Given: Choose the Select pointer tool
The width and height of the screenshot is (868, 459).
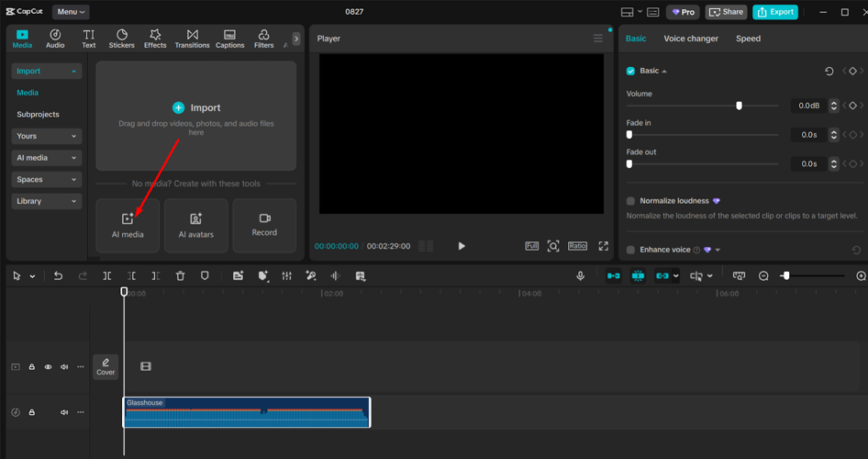Looking at the screenshot, I should point(17,275).
